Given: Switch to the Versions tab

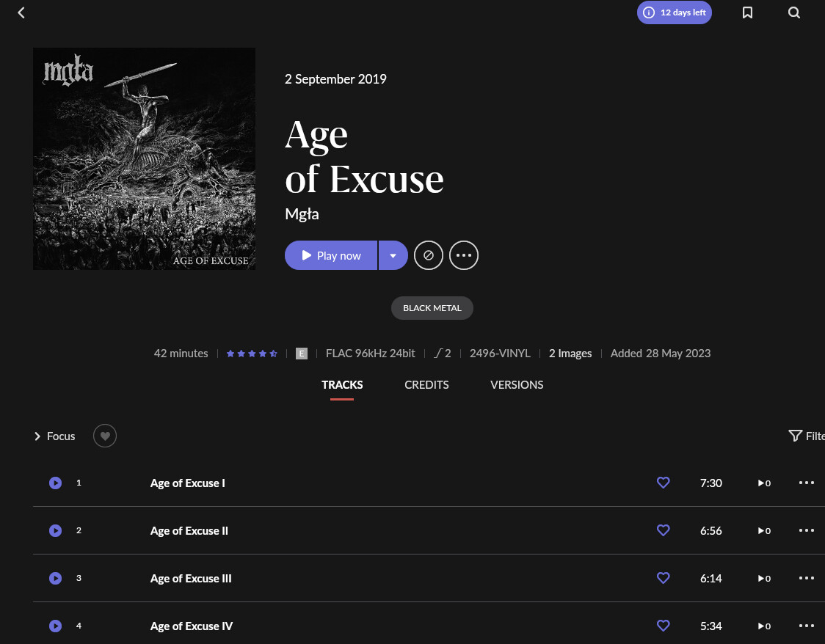Looking at the screenshot, I should pos(517,385).
